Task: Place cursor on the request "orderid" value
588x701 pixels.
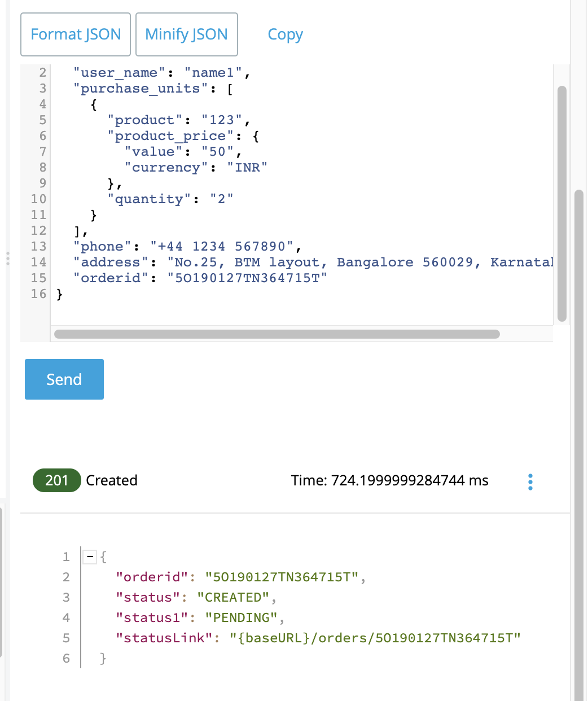Action: (247, 278)
